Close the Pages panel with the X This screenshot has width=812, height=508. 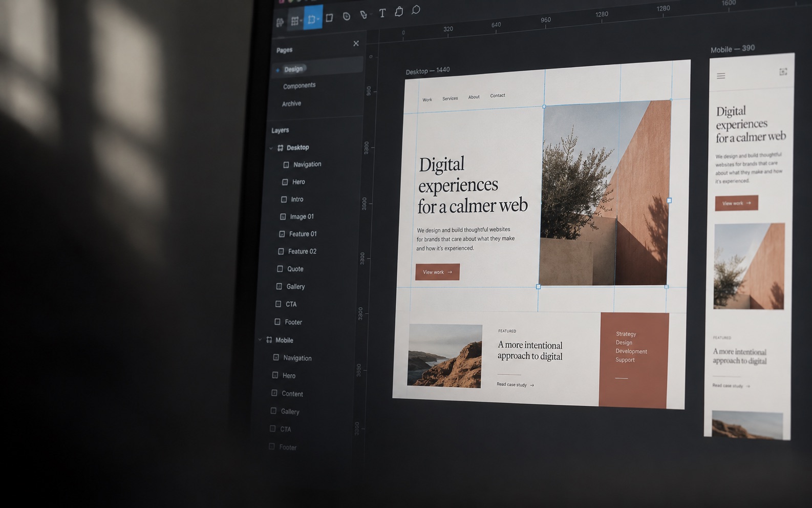[x=356, y=44]
